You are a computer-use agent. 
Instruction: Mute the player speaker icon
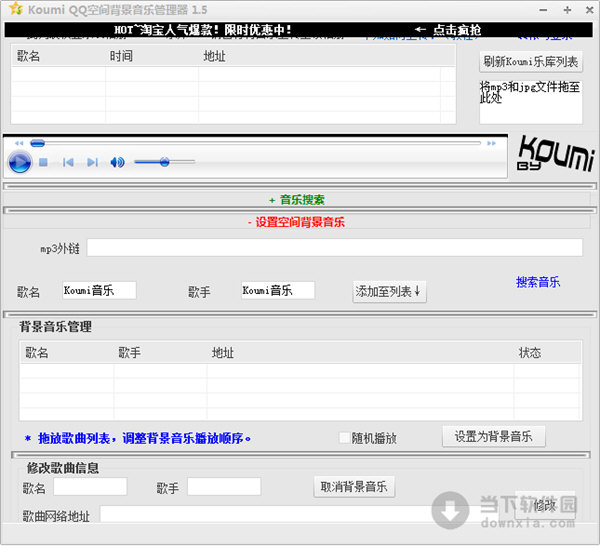pyautogui.click(x=117, y=163)
